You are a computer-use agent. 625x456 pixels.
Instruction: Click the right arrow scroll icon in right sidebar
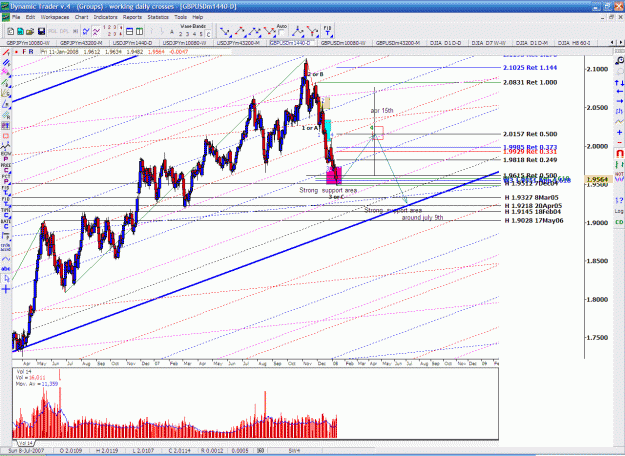coord(619,101)
